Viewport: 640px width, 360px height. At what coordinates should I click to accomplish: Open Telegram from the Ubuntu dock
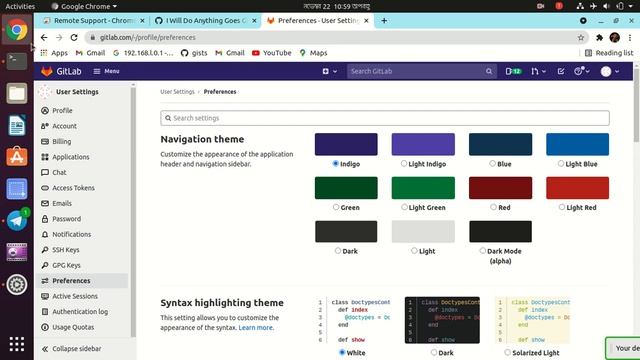(17, 221)
